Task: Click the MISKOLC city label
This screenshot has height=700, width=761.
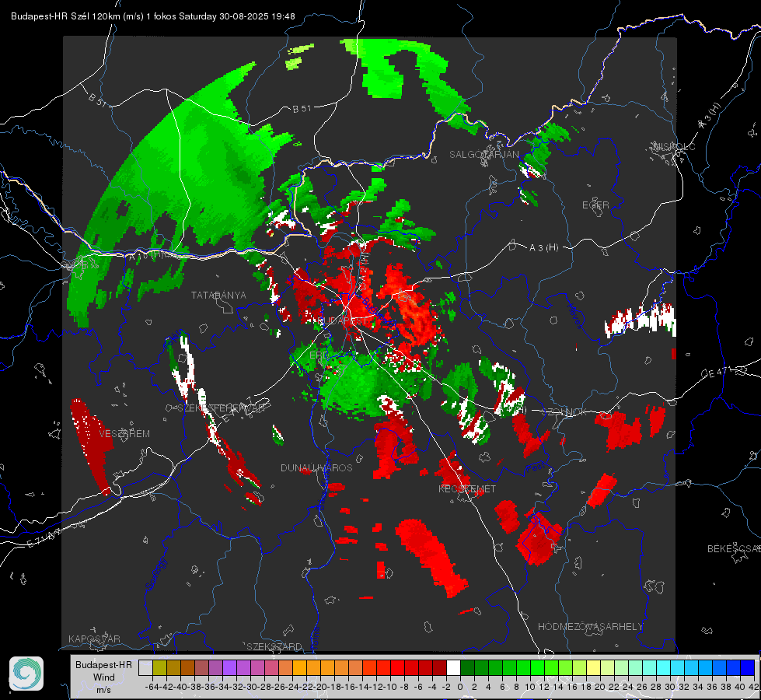Action: pos(674,146)
